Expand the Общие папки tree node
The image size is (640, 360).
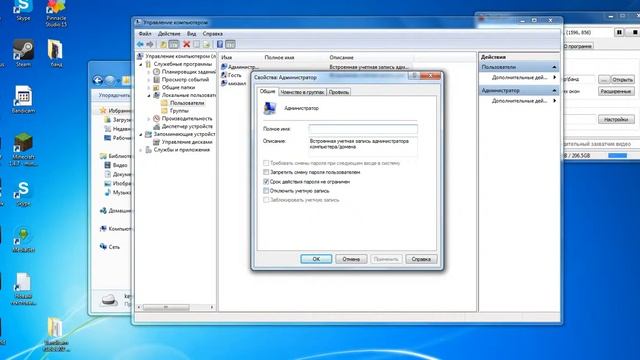(x=149, y=87)
